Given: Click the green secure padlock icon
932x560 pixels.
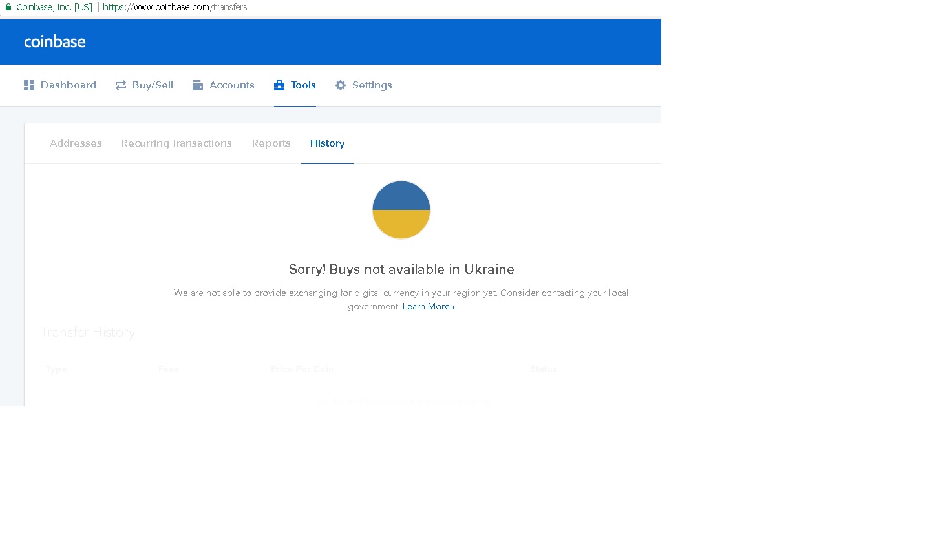Looking at the screenshot, I should [8, 7].
